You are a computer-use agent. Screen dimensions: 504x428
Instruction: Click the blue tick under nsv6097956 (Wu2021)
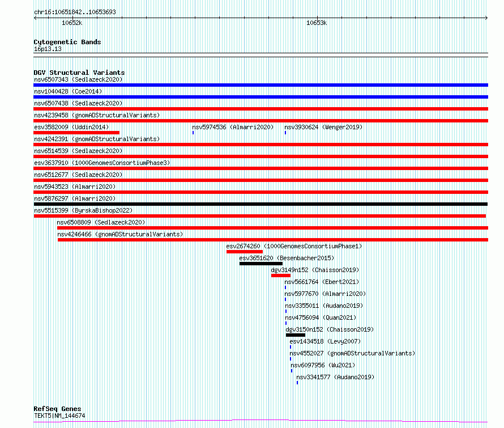292,371
